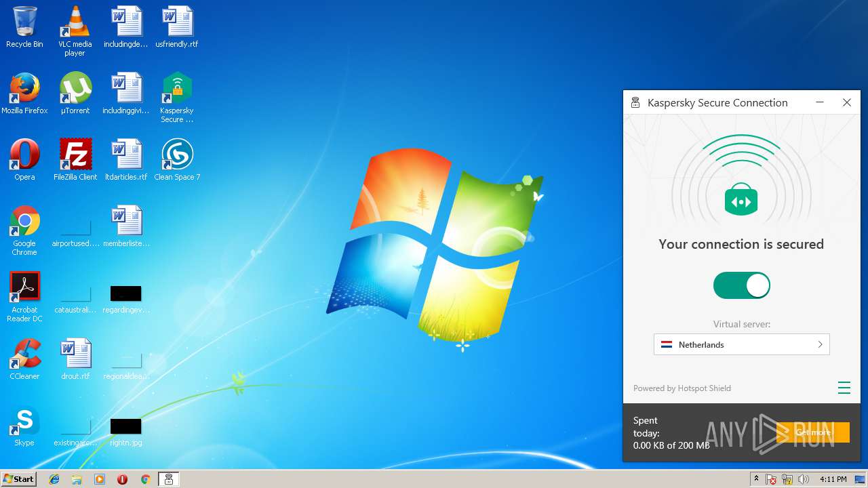Open VLC media player shortcut
The width and height of the screenshot is (868, 488).
(75, 31)
